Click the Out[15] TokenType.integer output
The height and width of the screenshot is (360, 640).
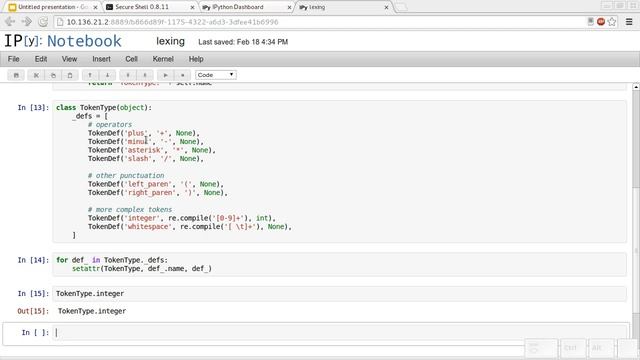pyautogui.click(x=92, y=311)
